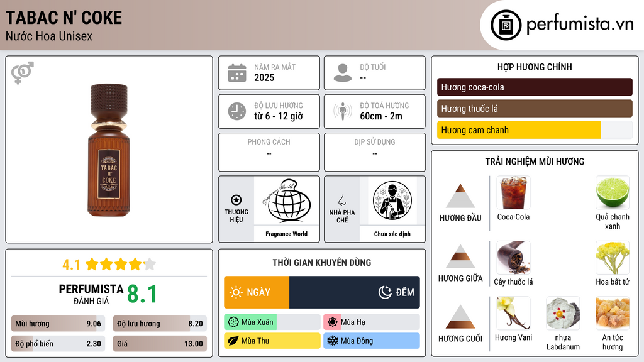
Task: Click the Hương coca-cola accord bar
Action: [535, 87]
